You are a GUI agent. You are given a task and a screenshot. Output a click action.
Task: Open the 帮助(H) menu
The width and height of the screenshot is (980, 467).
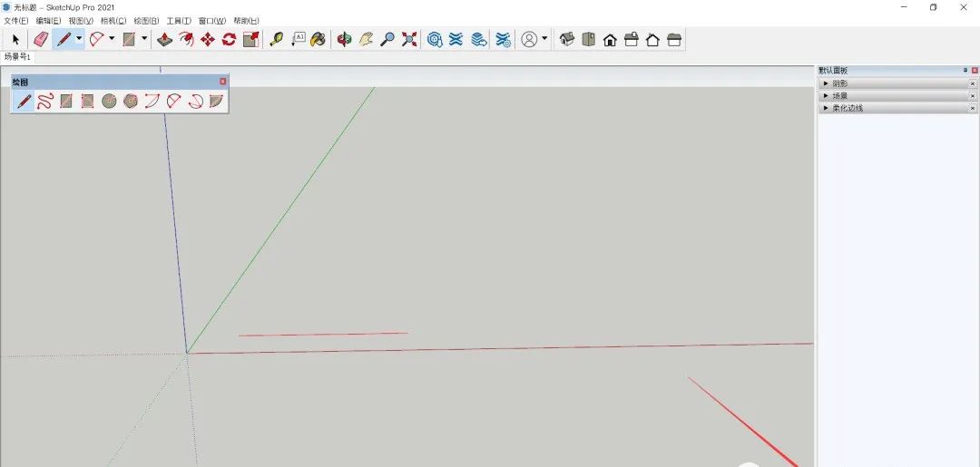246,21
